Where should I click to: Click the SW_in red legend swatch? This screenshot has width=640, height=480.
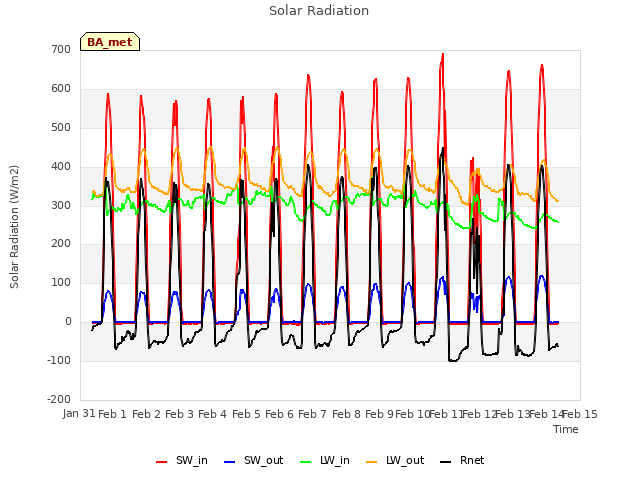162,462
